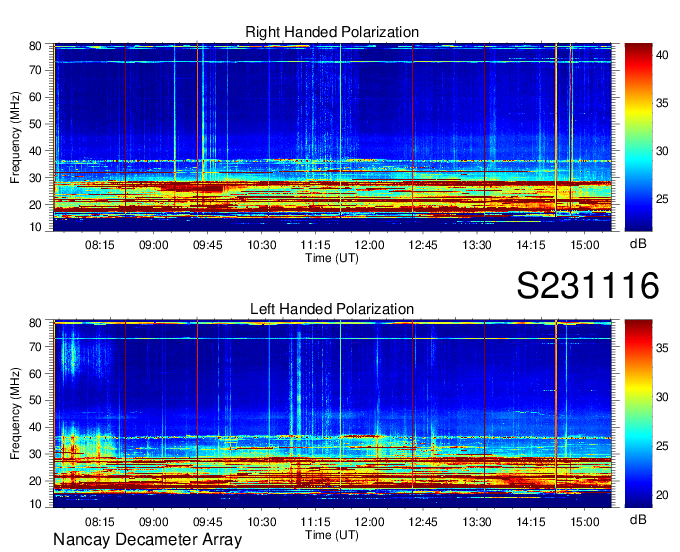
Task: Click the 25 dB value on bottom colorbar
Action: [662, 446]
